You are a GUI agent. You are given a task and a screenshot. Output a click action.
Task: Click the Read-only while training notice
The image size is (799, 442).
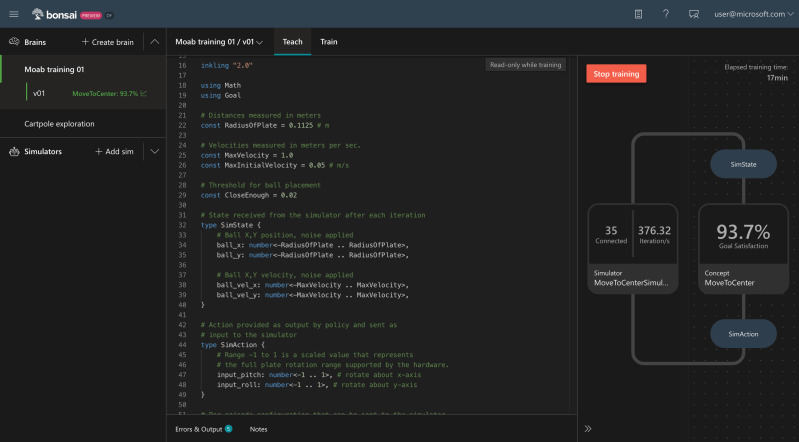tap(525, 65)
